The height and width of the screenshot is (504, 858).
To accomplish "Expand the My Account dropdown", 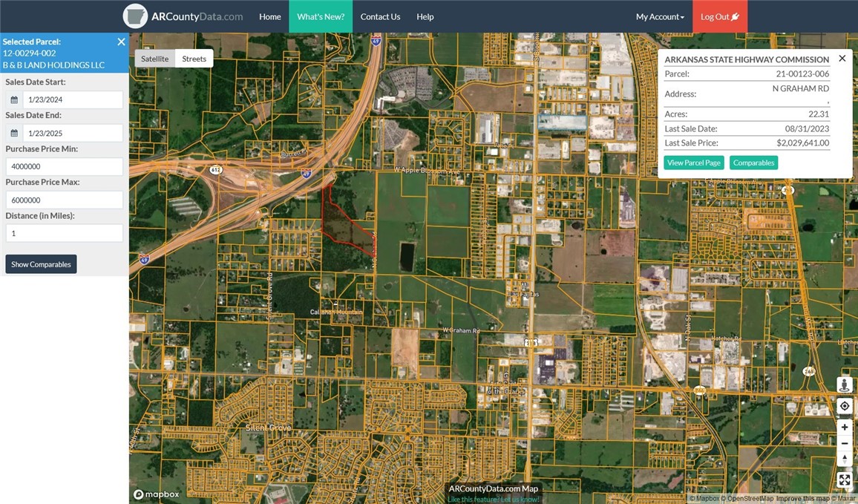I will coord(659,16).
